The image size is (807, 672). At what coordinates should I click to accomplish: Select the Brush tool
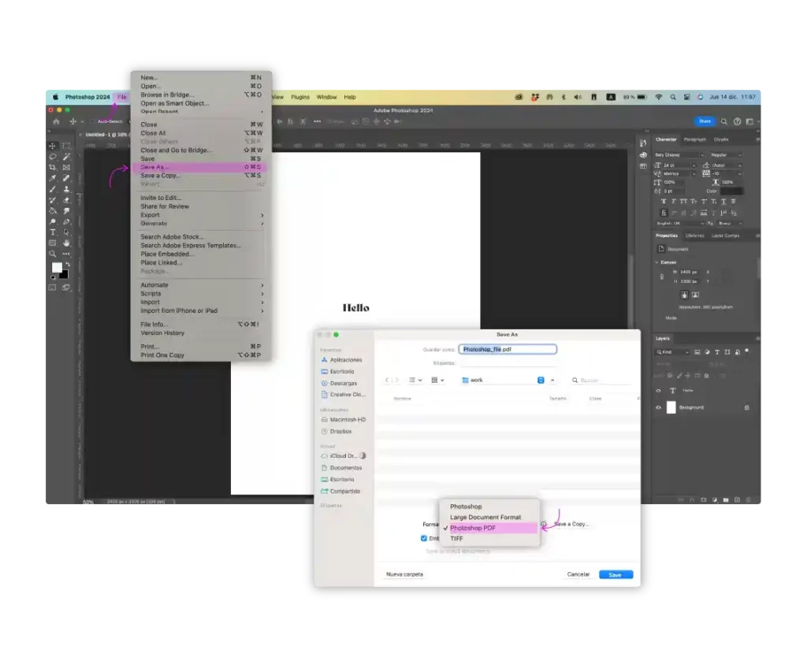pyautogui.click(x=53, y=189)
